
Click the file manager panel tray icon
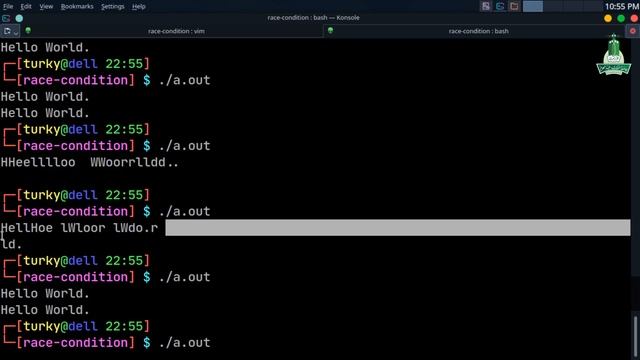tap(514, 6)
